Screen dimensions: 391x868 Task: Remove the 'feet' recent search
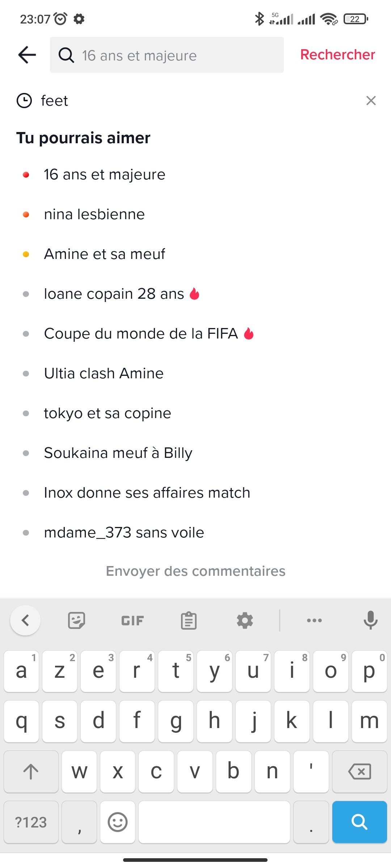pyautogui.click(x=371, y=101)
